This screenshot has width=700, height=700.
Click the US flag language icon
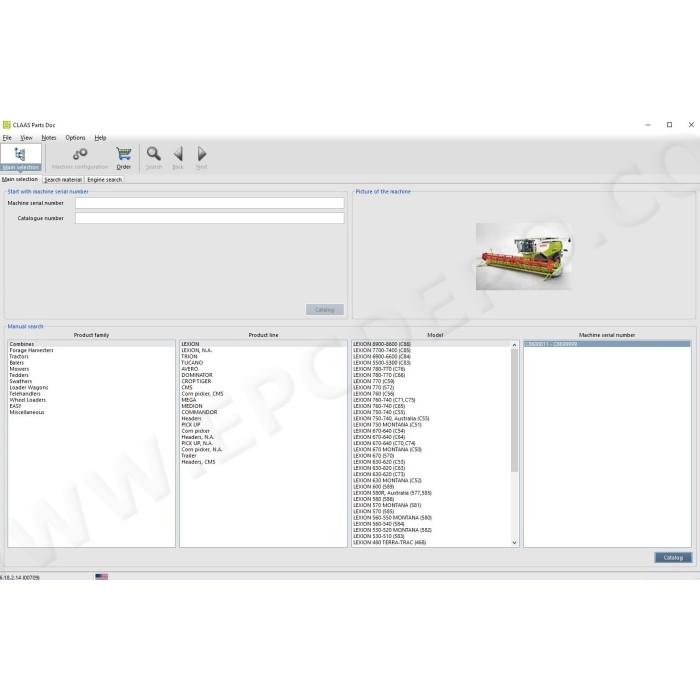click(x=101, y=577)
